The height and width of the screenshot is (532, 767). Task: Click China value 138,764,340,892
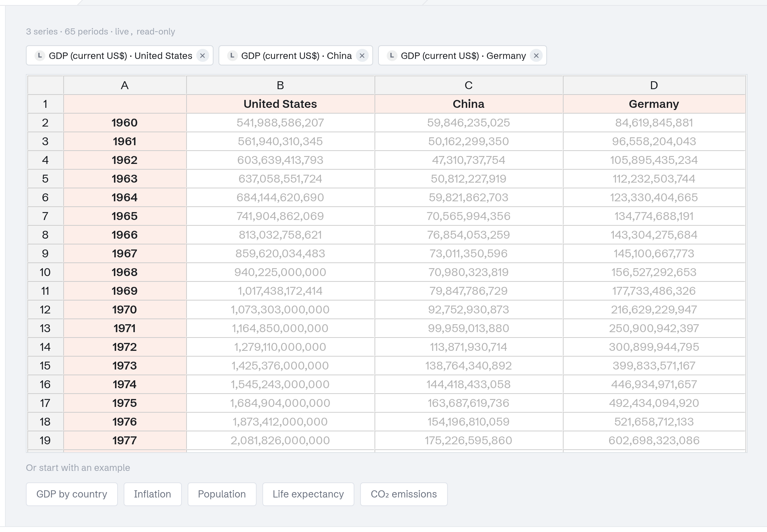[469, 366]
